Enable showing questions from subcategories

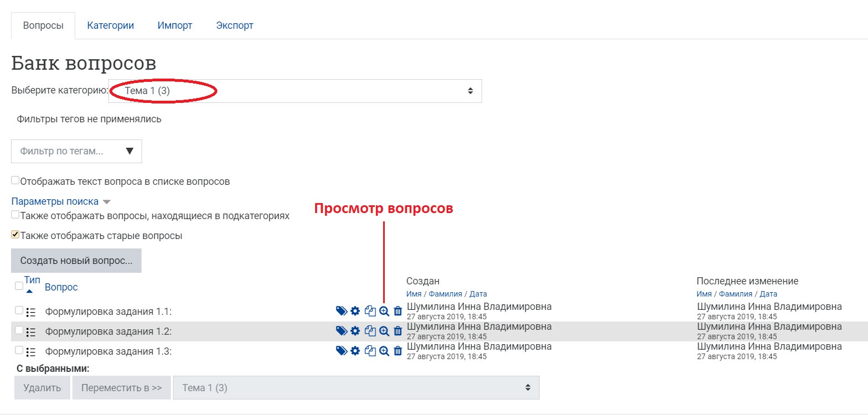click(x=15, y=215)
